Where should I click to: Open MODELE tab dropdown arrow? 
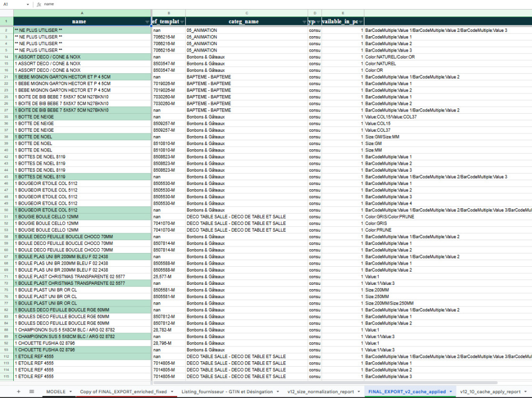tap(71, 392)
